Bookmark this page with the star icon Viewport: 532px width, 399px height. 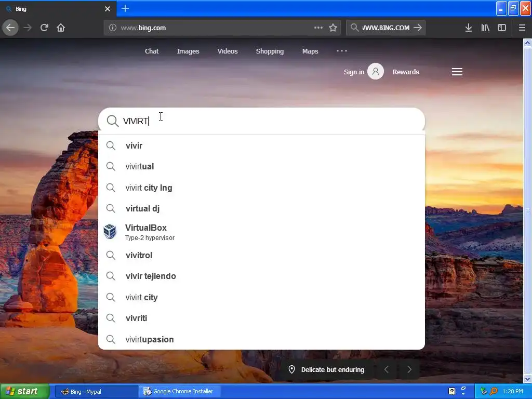click(333, 28)
